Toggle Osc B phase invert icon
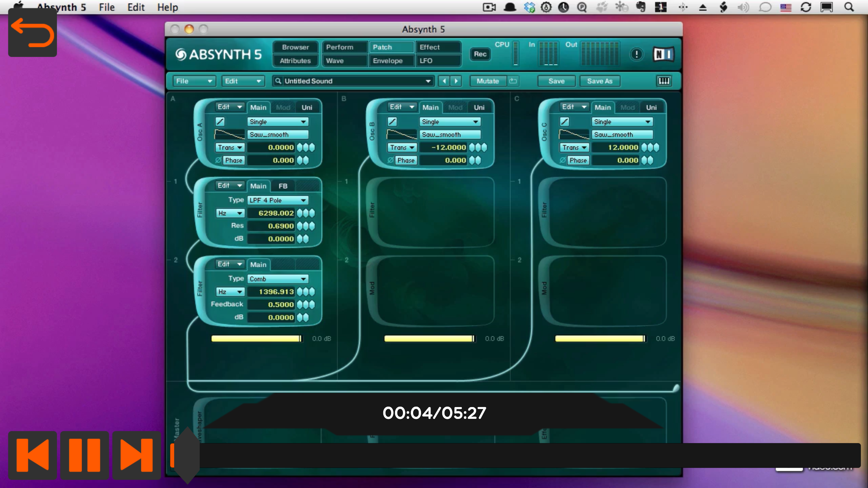This screenshot has width=868, height=488. pos(390,160)
